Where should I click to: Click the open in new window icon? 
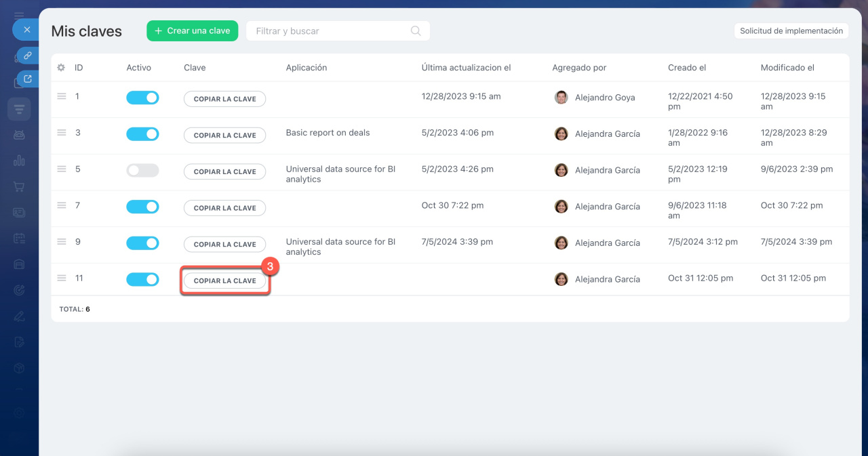(x=28, y=79)
